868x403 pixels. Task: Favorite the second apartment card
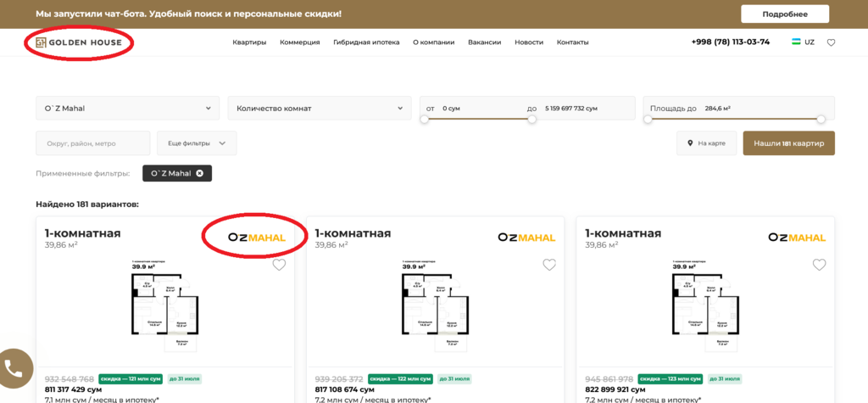tap(549, 265)
